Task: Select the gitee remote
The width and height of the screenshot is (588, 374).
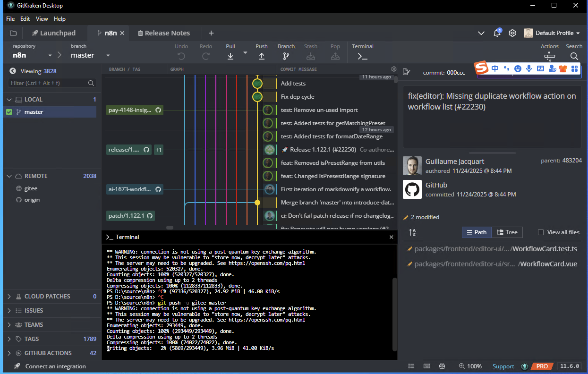Action: 31,188
